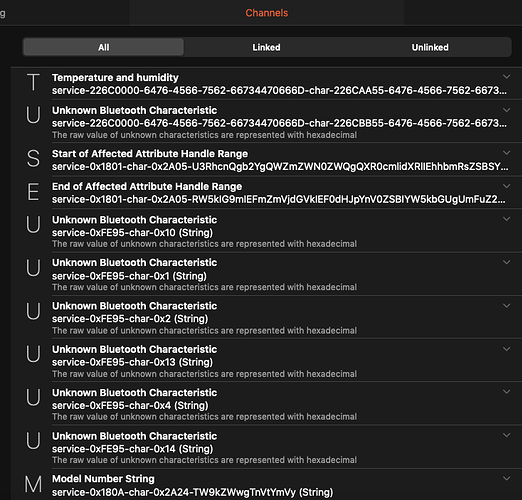
Task: Expand chevron for service-0xFE95-char-0x14 channel
Action: click(506, 435)
